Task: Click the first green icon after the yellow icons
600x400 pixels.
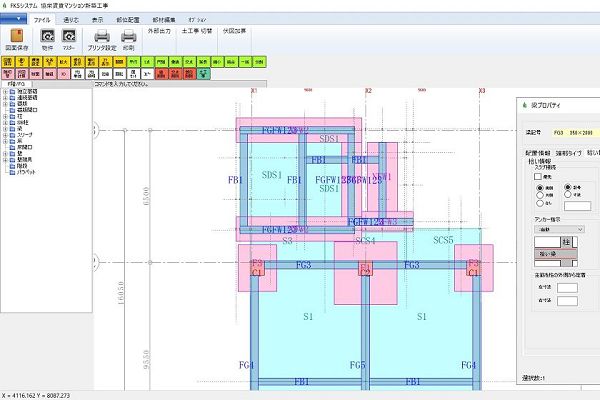Action: click(x=133, y=62)
